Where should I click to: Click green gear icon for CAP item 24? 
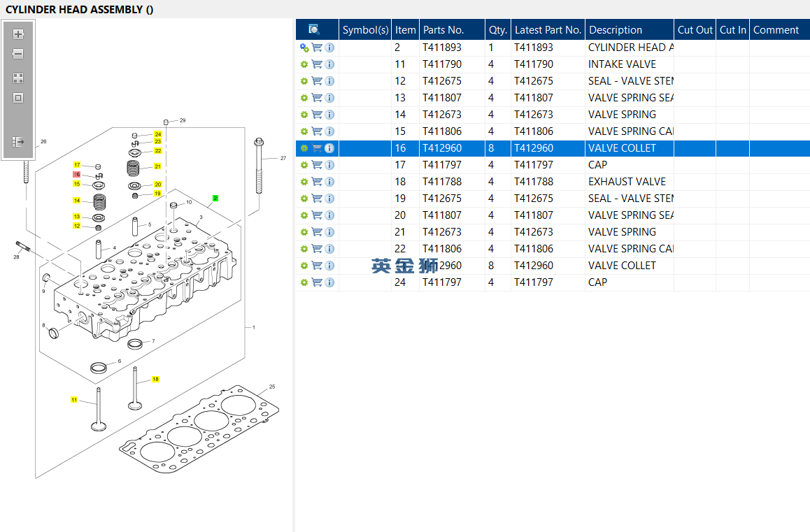point(304,282)
